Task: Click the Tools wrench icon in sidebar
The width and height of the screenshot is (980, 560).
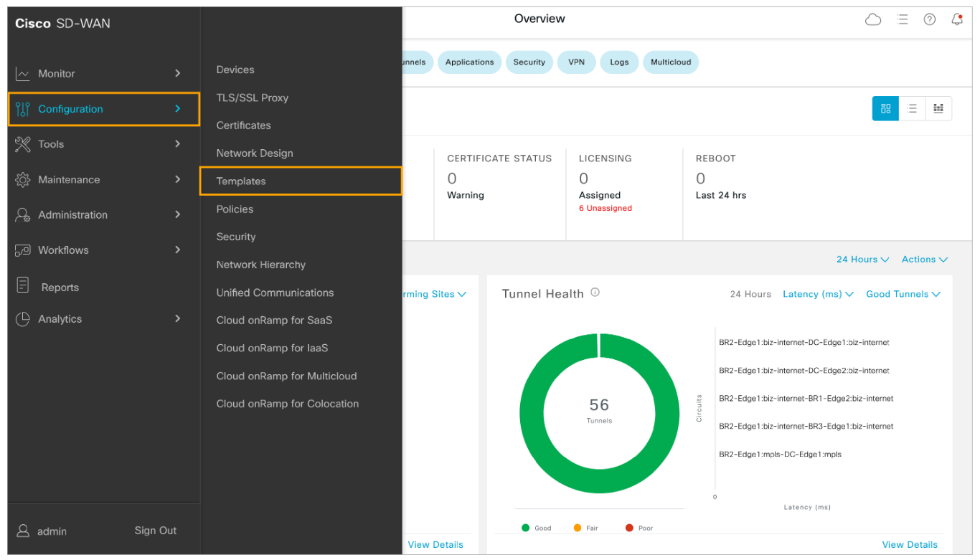Action: click(23, 144)
